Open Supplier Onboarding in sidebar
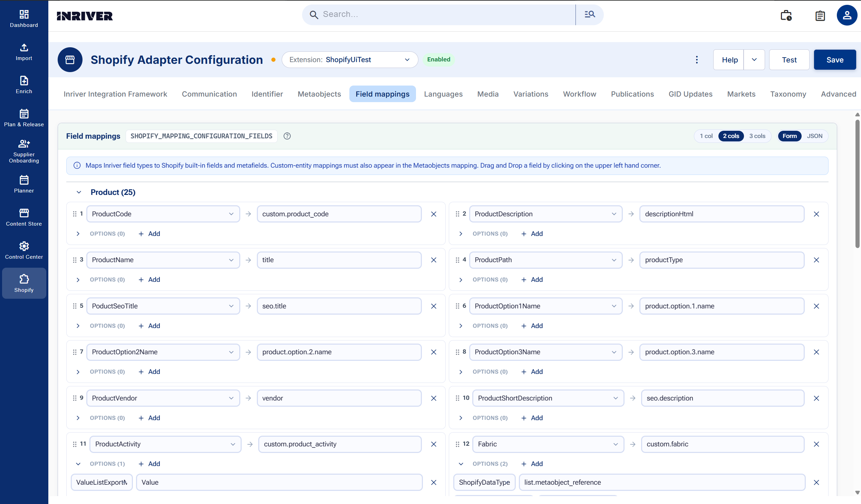 coord(24,151)
